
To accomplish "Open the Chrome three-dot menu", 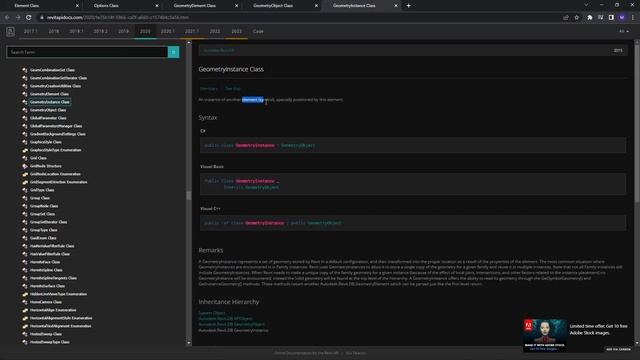I will (633, 18).
